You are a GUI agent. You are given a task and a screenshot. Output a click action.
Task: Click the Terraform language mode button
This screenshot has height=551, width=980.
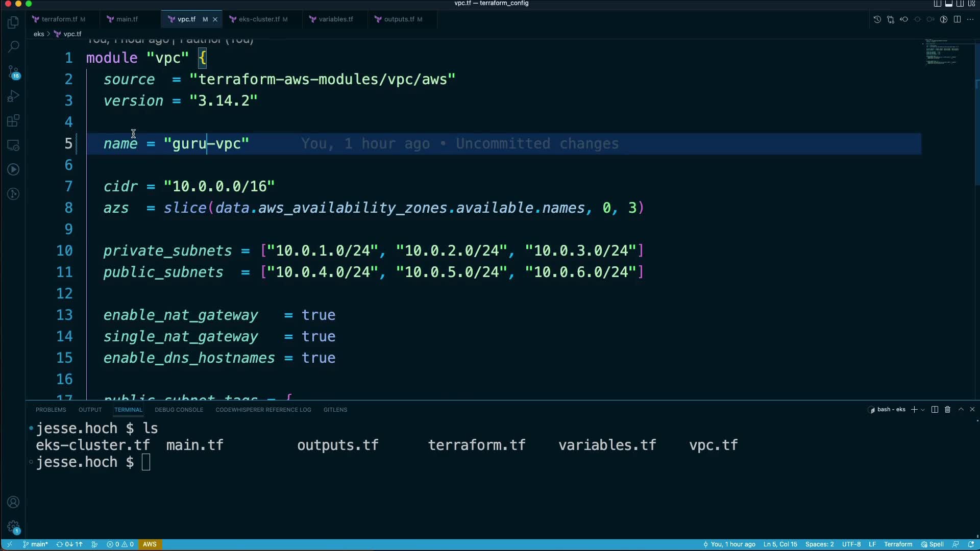pyautogui.click(x=898, y=544)
